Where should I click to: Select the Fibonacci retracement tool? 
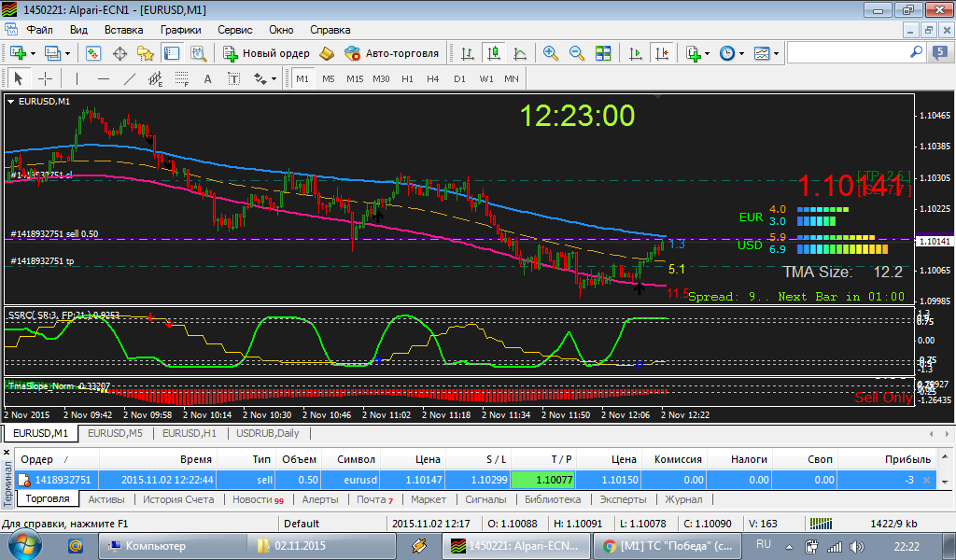pyautogui.click(x=182, y=78)
